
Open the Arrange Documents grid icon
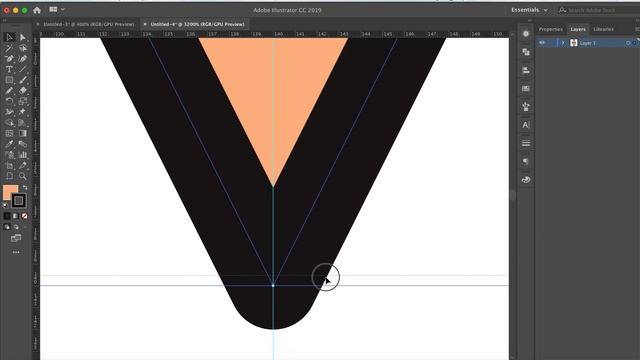[53, 9]
